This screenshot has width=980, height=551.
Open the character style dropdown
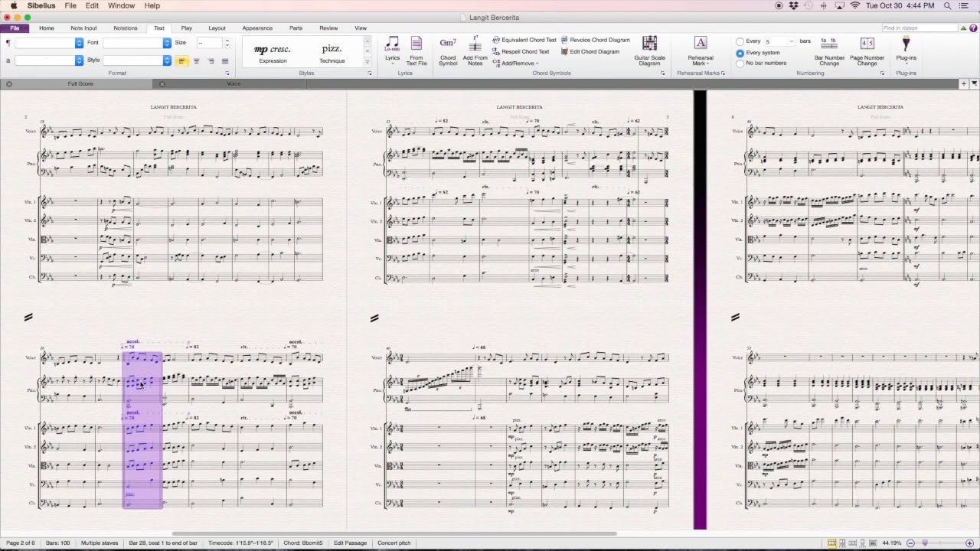(x=79, y=60)
